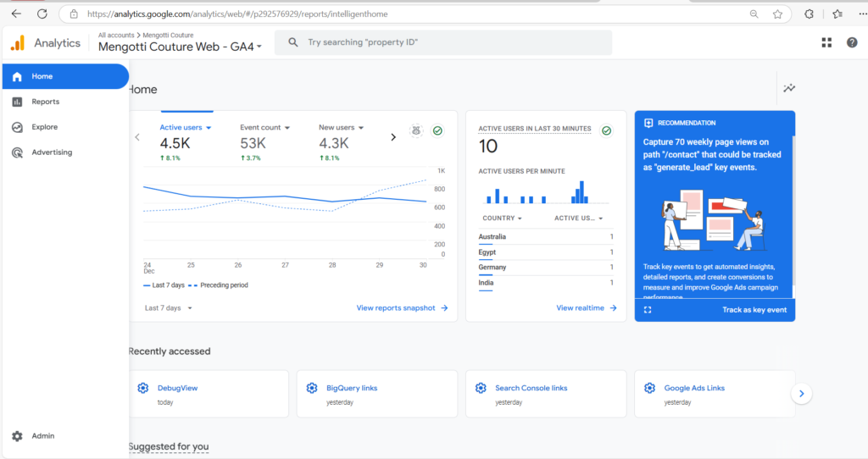Click the insights face icon on overview card

[x=416, y=130]
